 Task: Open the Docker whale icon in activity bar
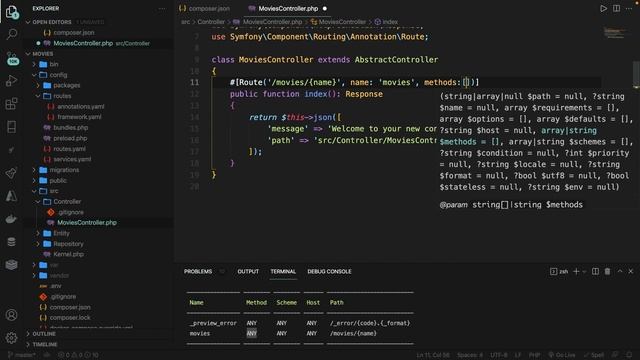(x=11, y=219)
